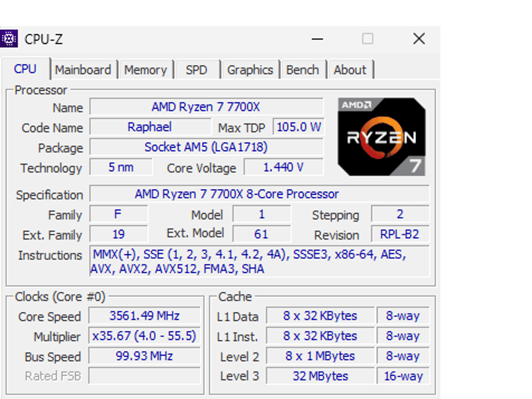Click the L1 Data associativity 8-way
Screen dimensions: 532x399
click(403, 316)
